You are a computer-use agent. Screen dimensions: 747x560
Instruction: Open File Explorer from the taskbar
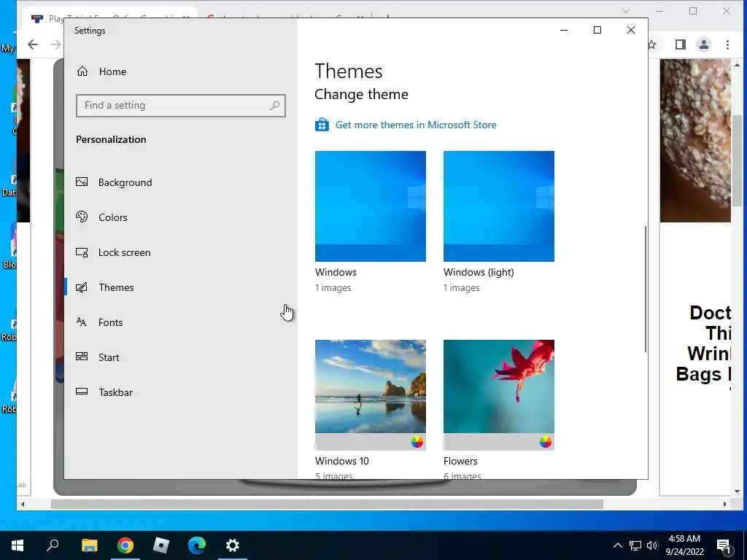89,545
